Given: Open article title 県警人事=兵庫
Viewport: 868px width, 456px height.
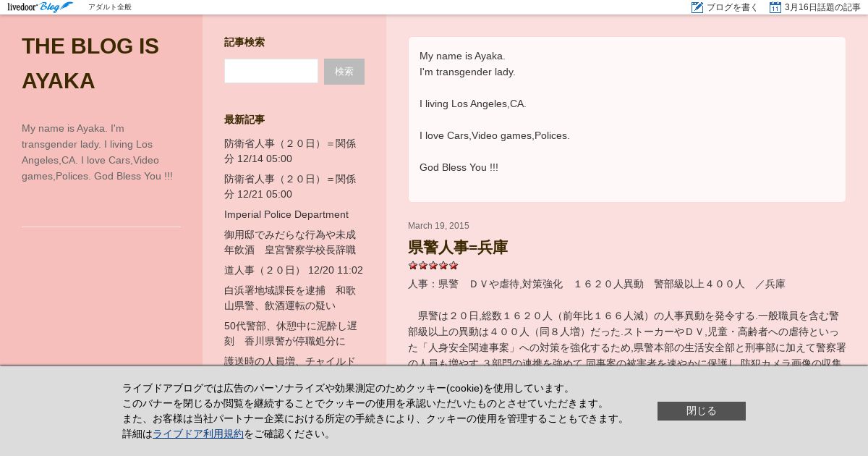Looking at the screenshot, I should click(458, 248).
